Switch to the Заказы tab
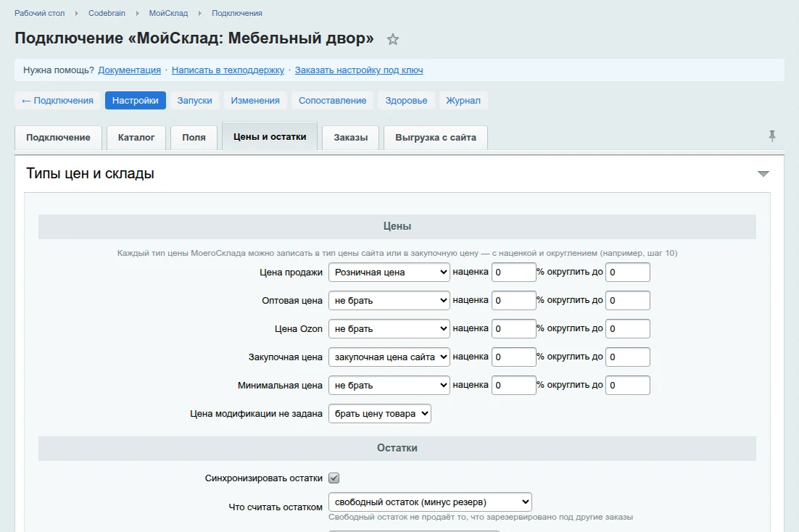Image resolution: width=799 pixels, height=532 pixels. [351, 138]
